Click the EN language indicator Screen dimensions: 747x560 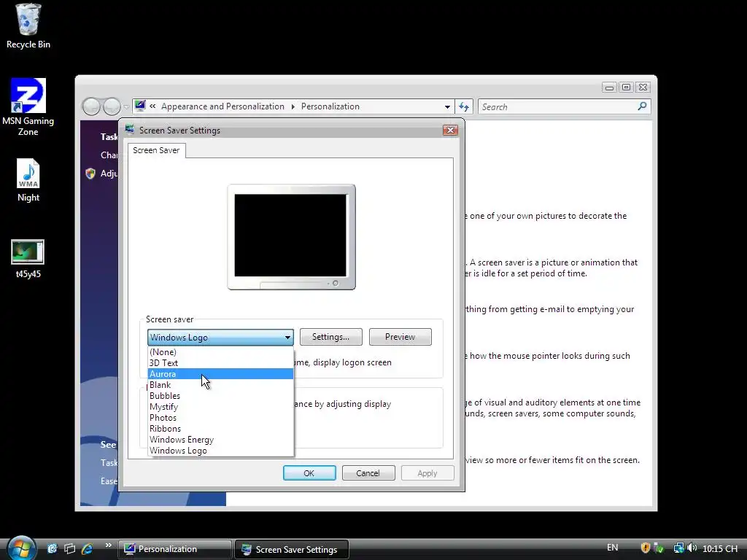[x=613, y=548]
